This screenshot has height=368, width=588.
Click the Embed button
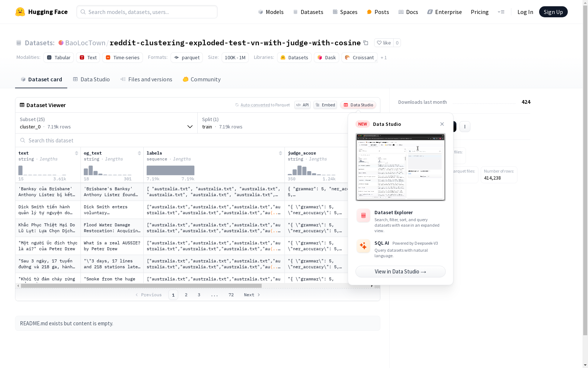pos(325,105)
